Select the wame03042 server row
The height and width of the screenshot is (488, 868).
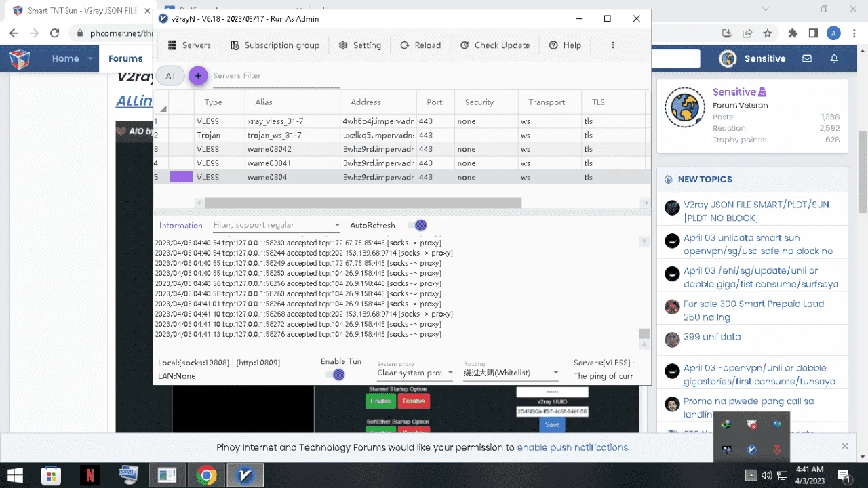(x=401, y=149)
